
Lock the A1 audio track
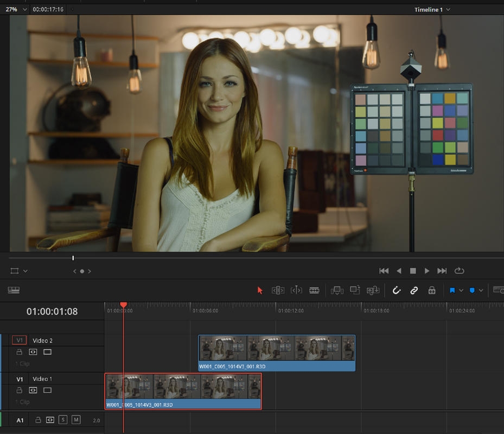click(38, 420)
